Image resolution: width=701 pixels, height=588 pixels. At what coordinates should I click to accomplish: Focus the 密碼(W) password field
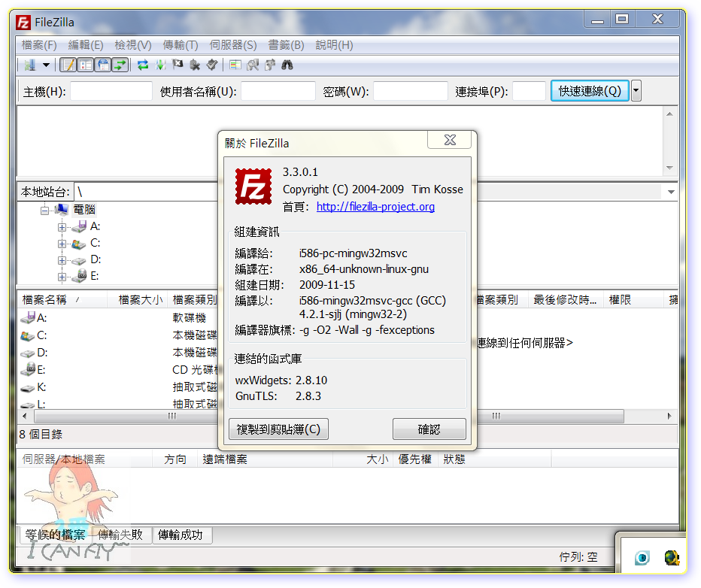[x=411, y=92]
